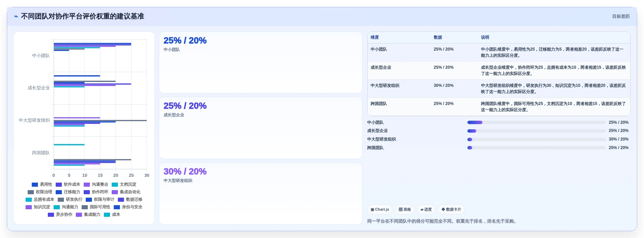This screenshot has height=238, width=644.
Task: Click the 30% / 20% value beside the progress bar
Action: click(x=618, y=139)
